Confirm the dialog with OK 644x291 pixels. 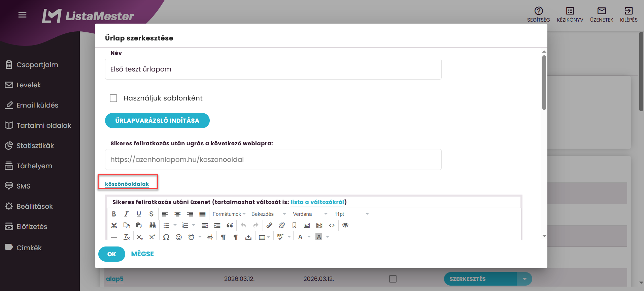pos(112,254)
